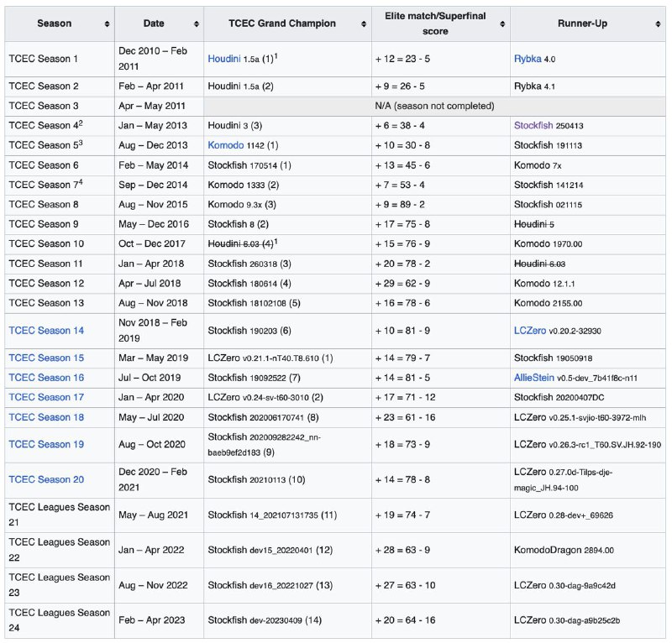This screenshot has height=643, width=672.
Task: Select 'Stockfish 170514 (1)' champion cell
Action: (x=287, y=165)
